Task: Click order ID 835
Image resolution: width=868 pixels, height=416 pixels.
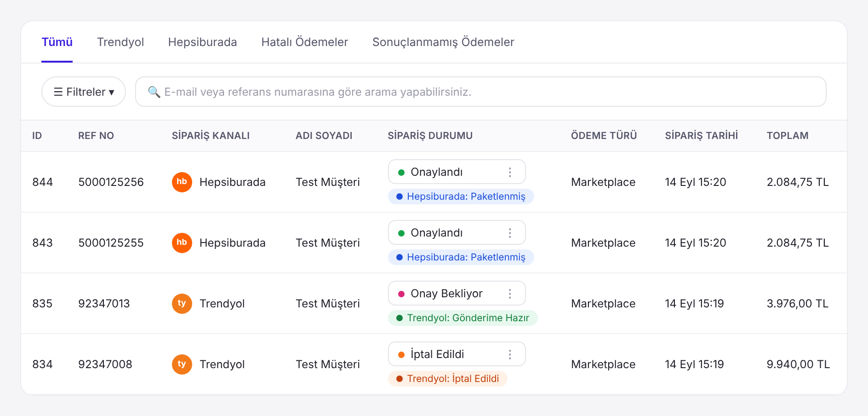Action: (42, 303)
